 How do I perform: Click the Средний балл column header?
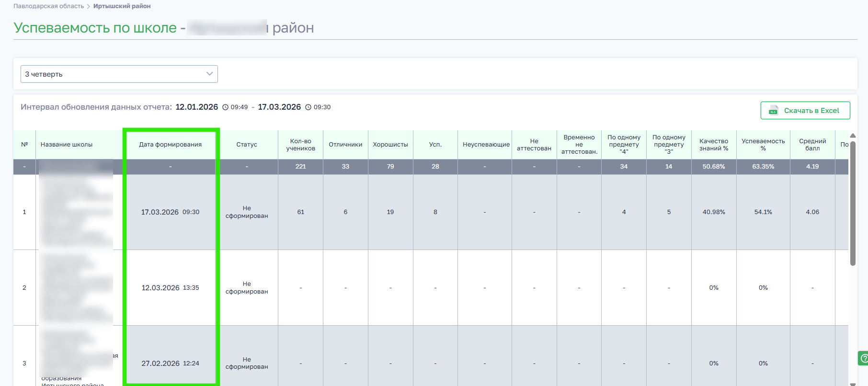812,145
